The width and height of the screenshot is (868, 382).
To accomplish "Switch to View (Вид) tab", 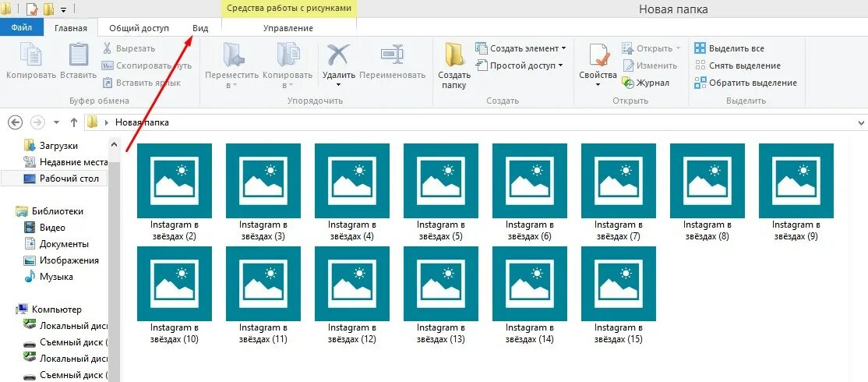I will (200, 28).
